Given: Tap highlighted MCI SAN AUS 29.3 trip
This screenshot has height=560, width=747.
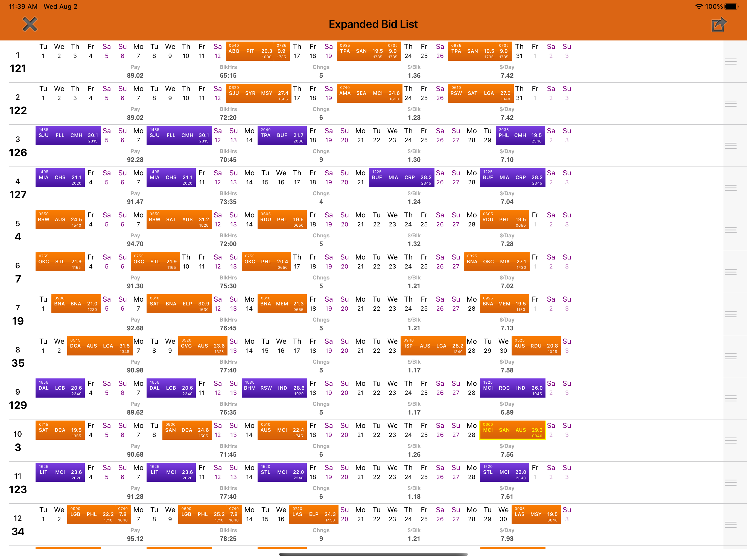Looking at the screenshot, I should 513,430.
